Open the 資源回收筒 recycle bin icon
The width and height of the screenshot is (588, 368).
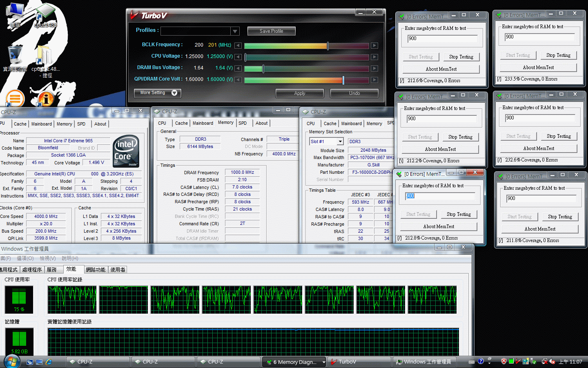click(15, 58)
